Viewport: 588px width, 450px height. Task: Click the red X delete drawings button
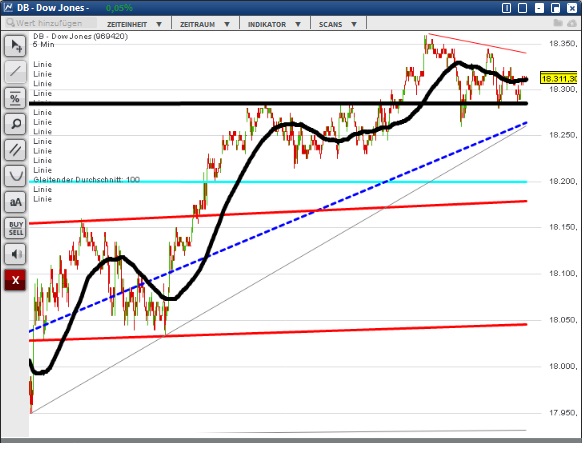click(15, 280)
